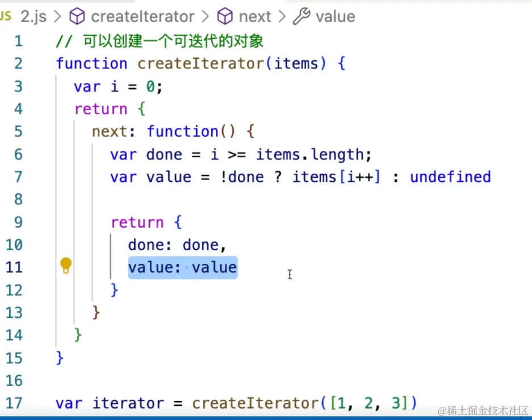Open the value breadcrumb item
This screenshot has width=532, height=420.
336,16
